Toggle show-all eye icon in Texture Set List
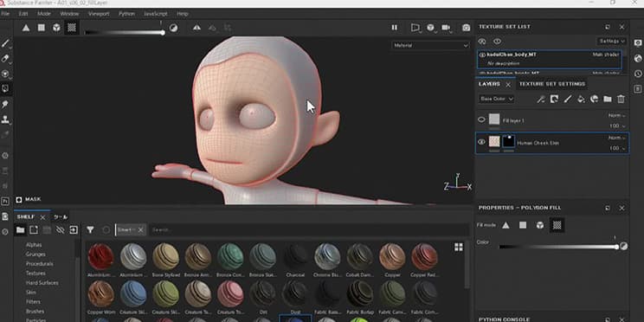Screen dimensions: 644x322 pos(498,42)
